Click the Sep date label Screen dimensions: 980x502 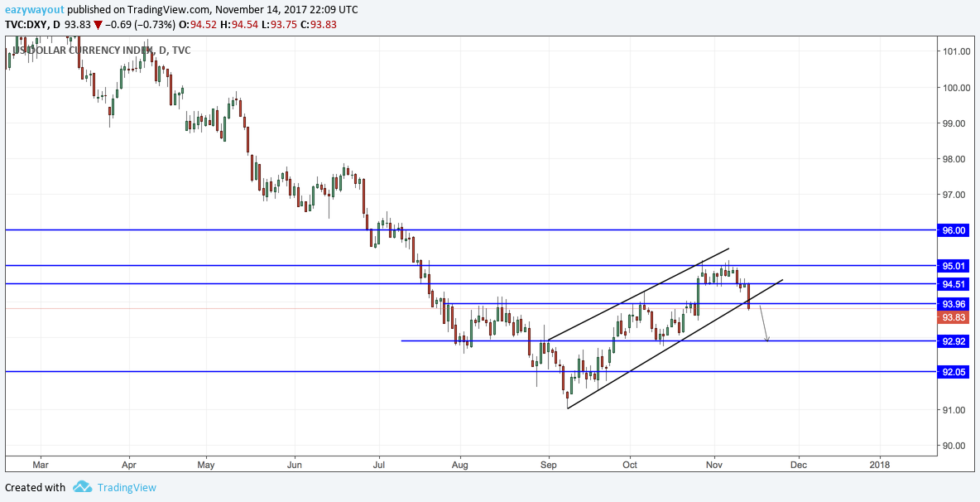[549, 465]
